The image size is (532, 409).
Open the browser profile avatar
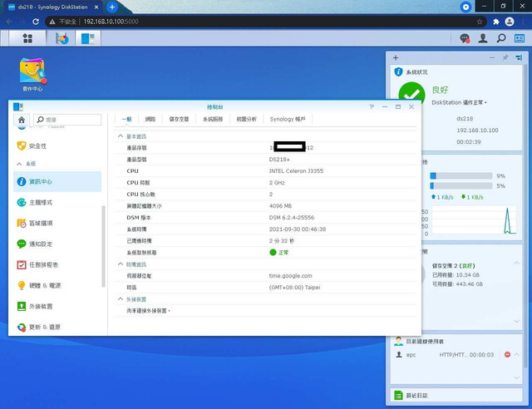(x=510, y=22)
